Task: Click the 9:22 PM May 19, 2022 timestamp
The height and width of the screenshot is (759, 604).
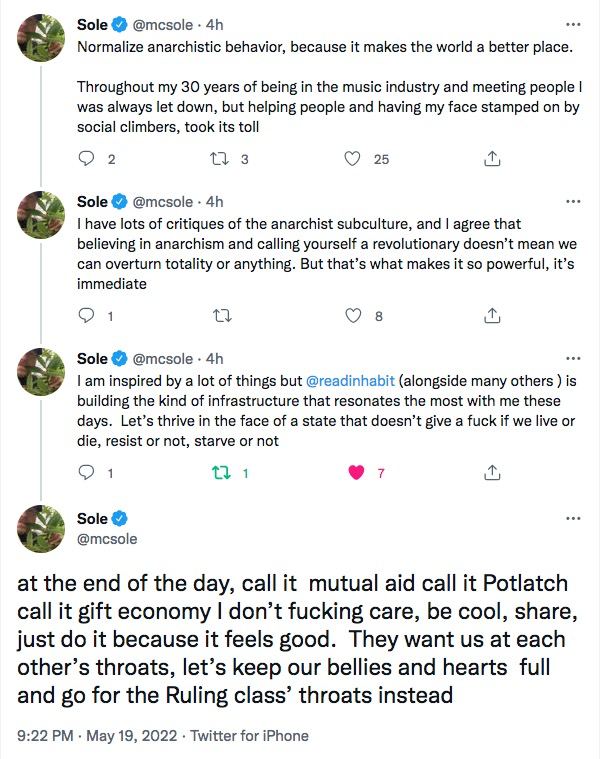Action: [95, 735]
